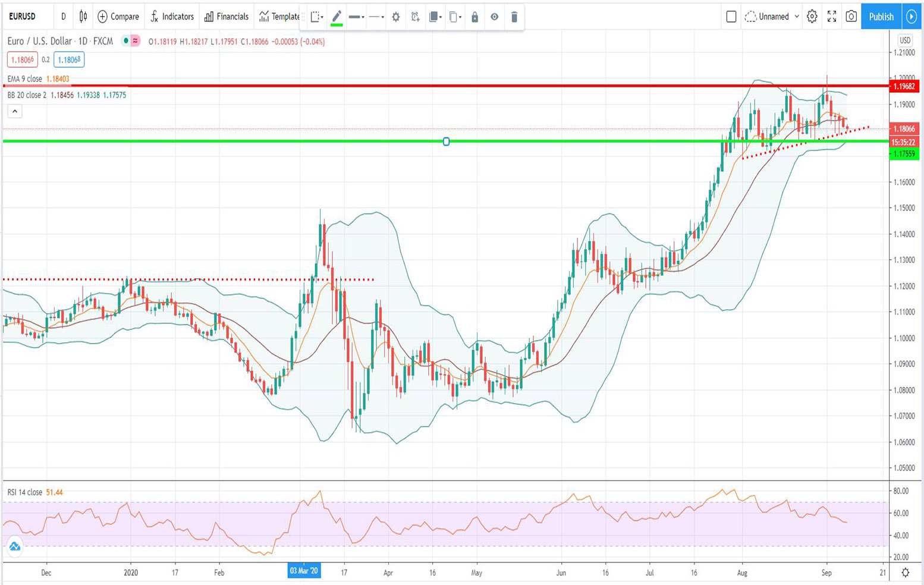Image resolution: width=924 pixels, height=585 pixels.
Task: Expand the line style dropdown
Action: point(376,17)
